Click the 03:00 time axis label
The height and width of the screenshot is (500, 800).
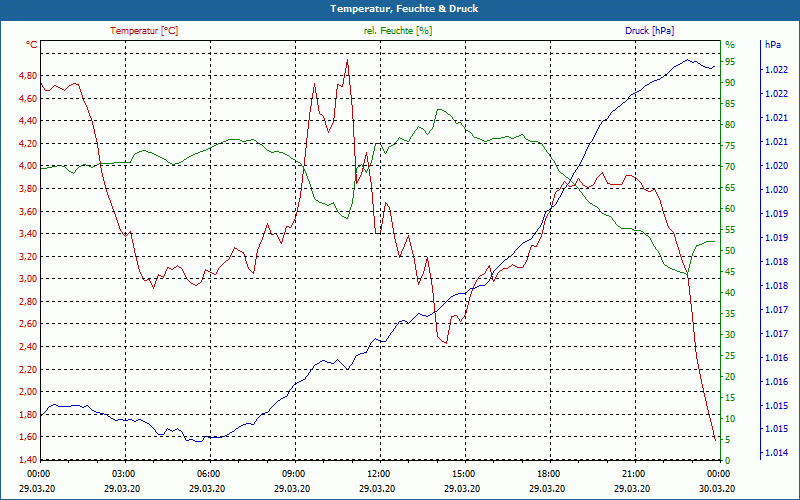pos(122,474)
